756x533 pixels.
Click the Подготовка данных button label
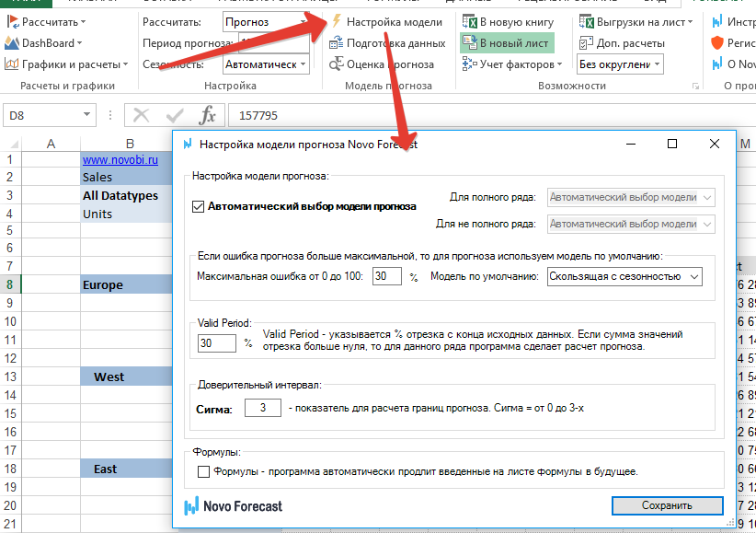pos(396,43)
